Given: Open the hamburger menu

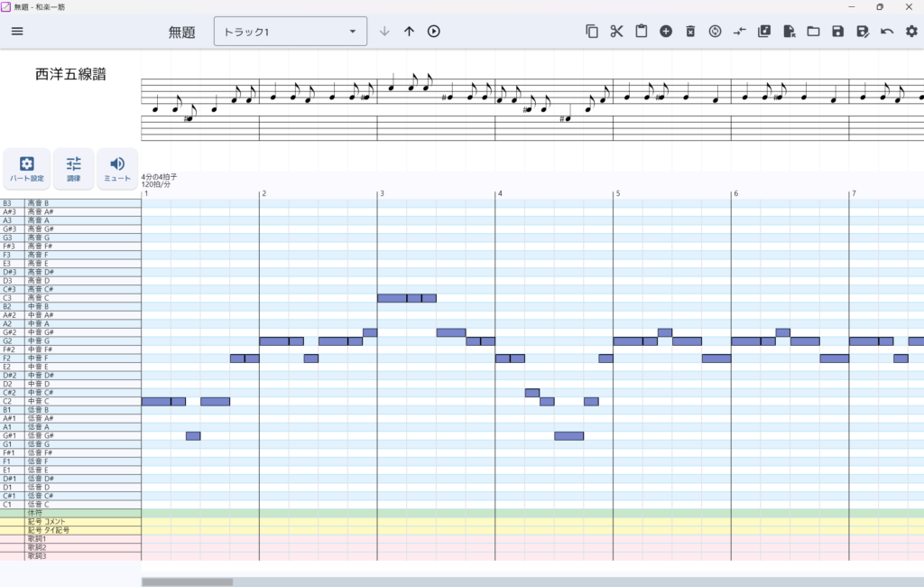Looking at the screenshot, I should (x=17, y=32).
